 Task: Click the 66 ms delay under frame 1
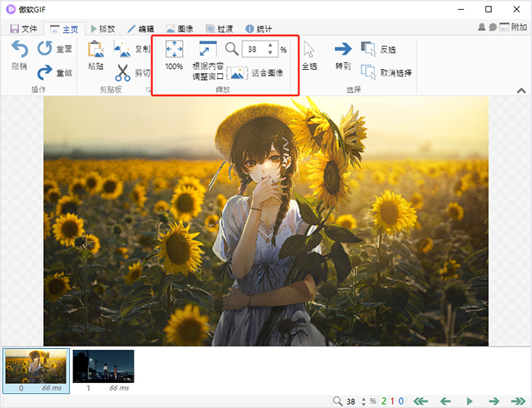(119, 388)
